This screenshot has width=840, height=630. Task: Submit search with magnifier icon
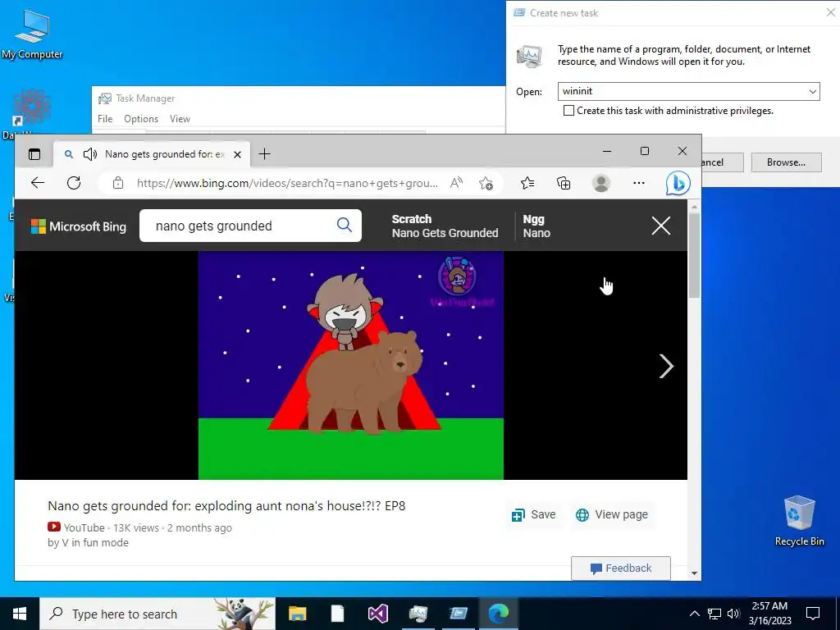tap(345, 225)
